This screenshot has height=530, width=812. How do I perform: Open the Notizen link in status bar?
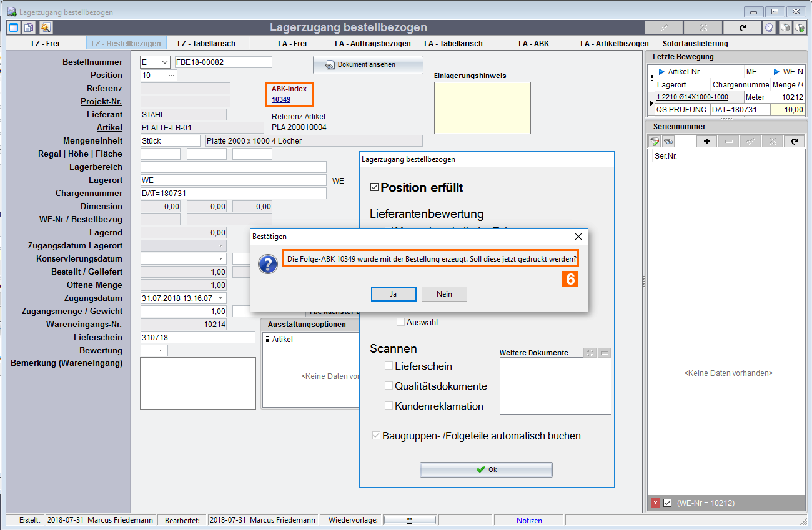coord(529,520)
